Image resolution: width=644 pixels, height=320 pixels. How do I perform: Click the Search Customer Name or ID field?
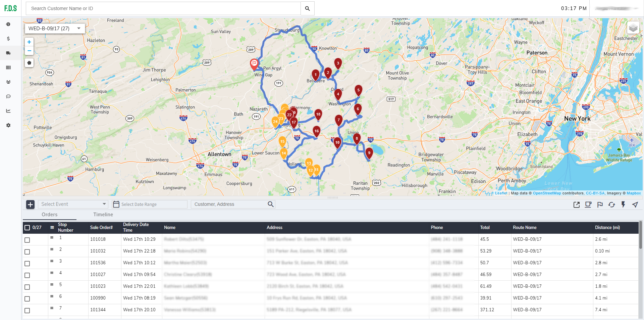click(x=163, y=8)
